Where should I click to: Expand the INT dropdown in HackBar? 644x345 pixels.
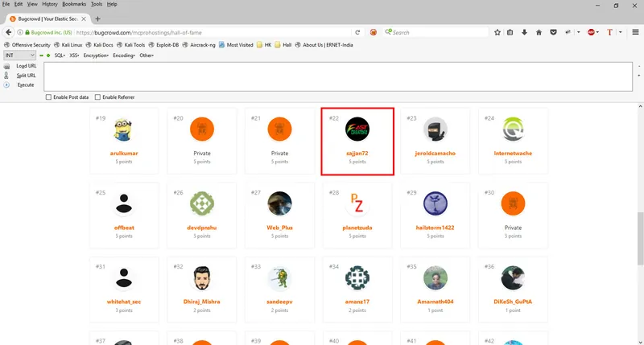[x=19, y=55]
